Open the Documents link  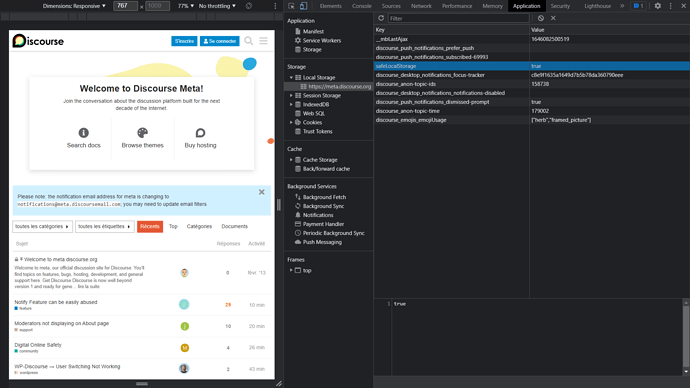pos(235,227)
